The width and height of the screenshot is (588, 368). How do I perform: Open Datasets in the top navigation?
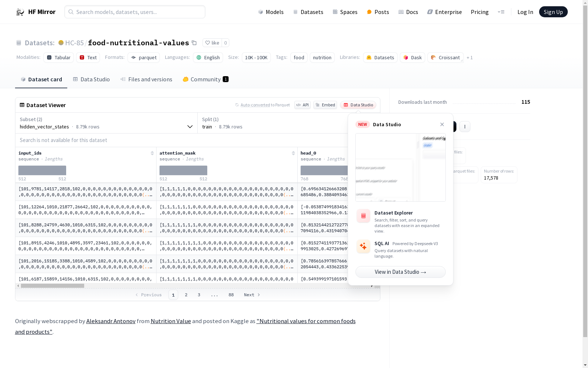pyautogui.click(x=308, y=12)
